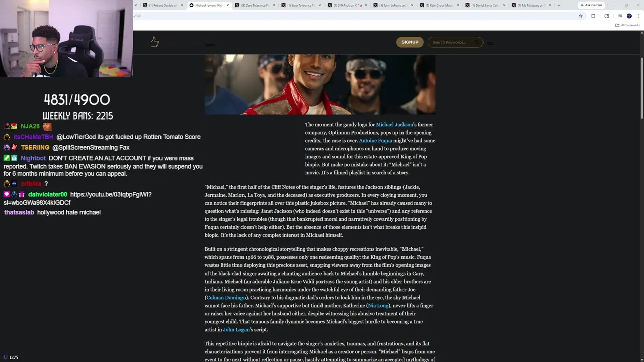This screenshot has height=362, width=644.
Task: Click the itsCHaMaTBH chat username
Action: point(33,137)
